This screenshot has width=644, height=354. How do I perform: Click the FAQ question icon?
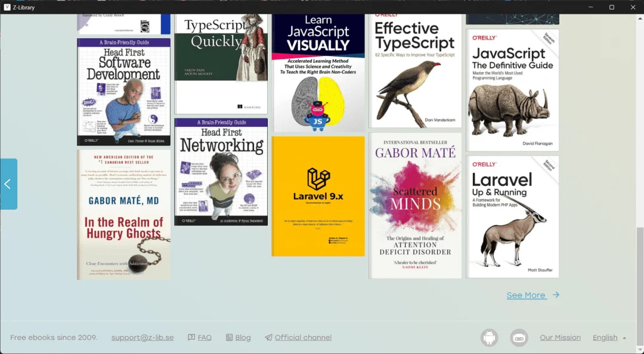click(191, 337)
